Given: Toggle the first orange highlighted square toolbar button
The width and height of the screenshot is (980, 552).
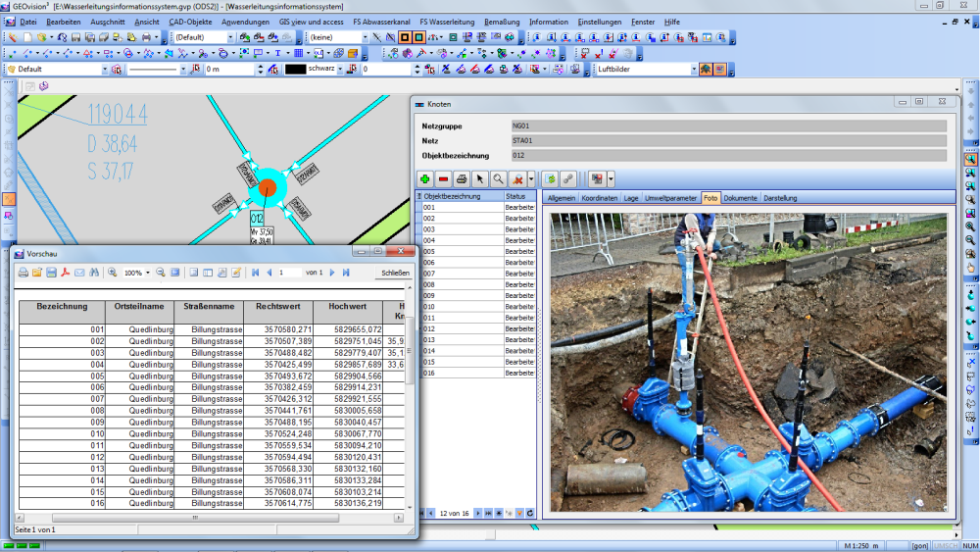Looking at the screenshot, I should coord(405,37).
